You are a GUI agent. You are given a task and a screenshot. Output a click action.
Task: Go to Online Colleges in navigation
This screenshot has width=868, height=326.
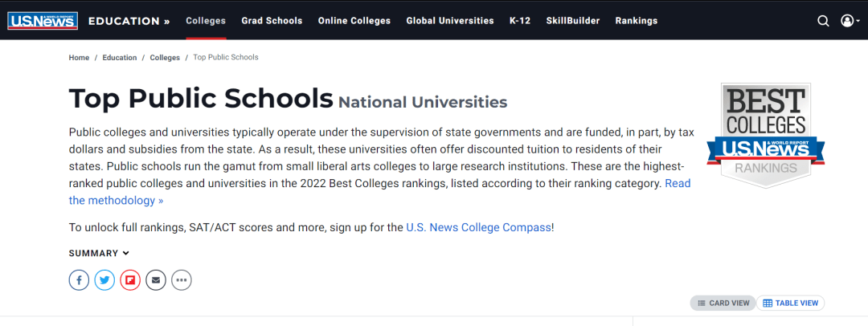coord(354,21)
